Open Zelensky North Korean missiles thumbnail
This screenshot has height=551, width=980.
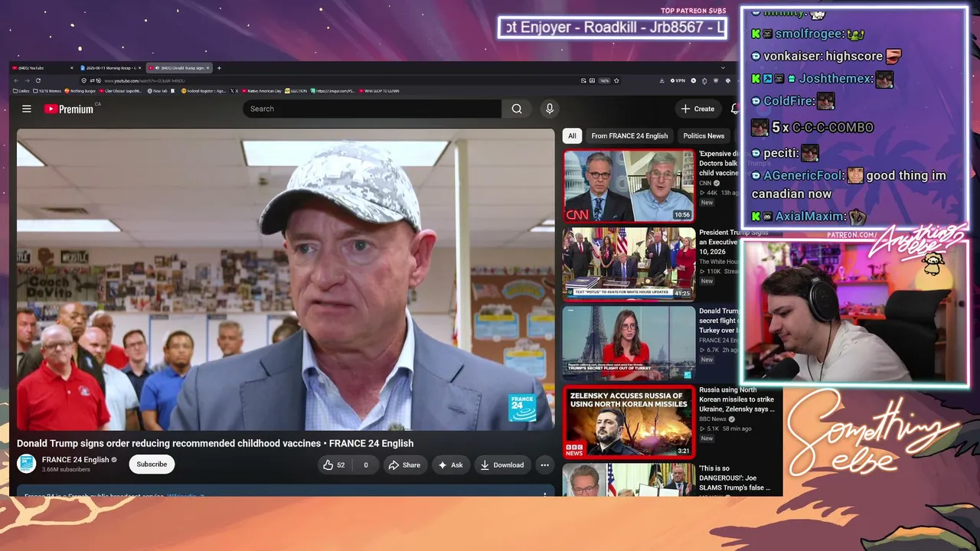629,422
